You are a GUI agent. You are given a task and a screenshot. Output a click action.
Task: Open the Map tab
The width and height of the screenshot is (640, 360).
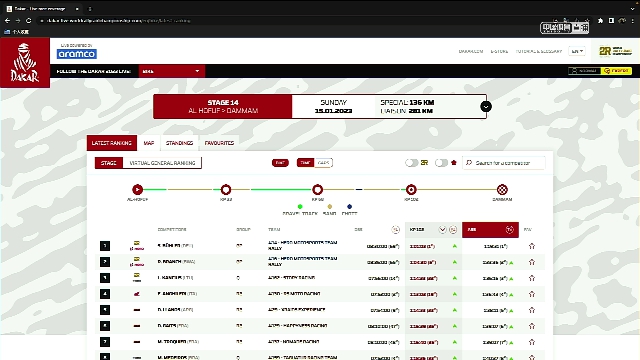(x=149, y=143)
